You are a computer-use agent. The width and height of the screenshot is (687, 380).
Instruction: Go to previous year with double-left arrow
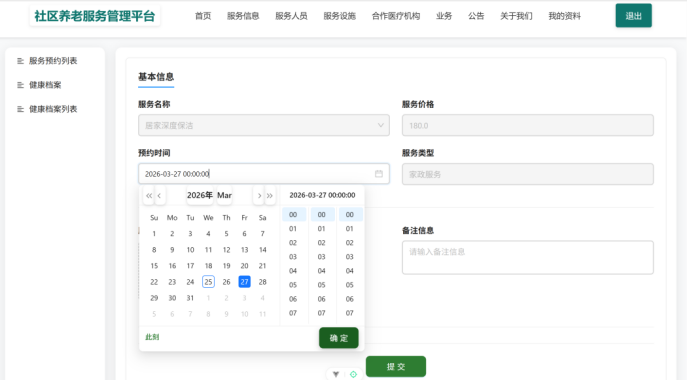149,195
